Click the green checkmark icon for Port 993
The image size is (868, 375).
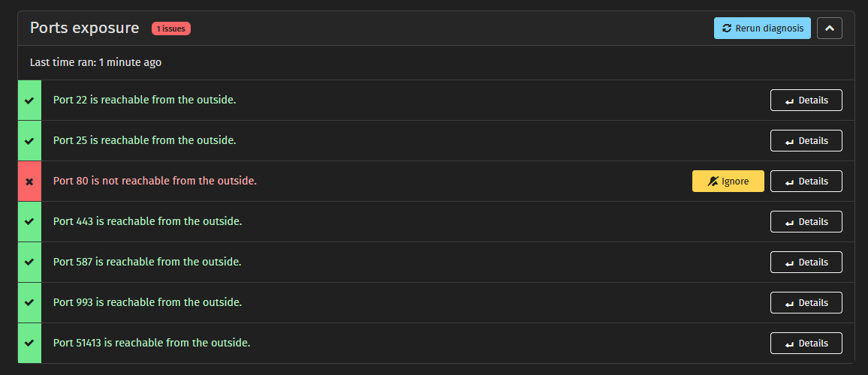click(29, 303)
